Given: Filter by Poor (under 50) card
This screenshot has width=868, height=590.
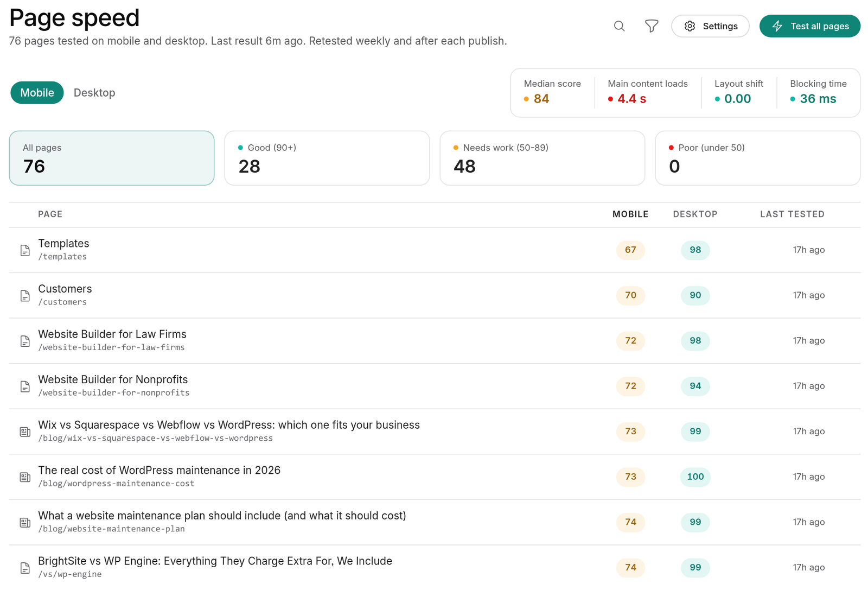Looking at the screenshot, I should pyautogui.click(x=758, y=158).
